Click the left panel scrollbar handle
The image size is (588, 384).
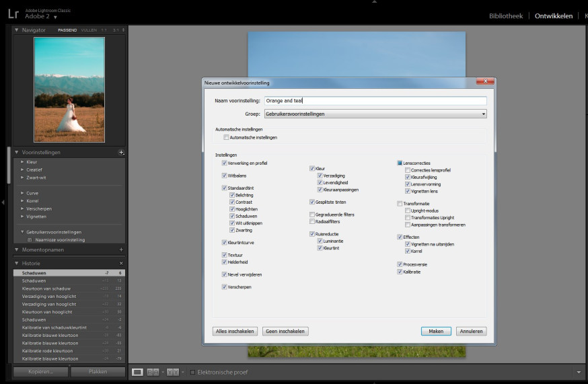pyautogui.click(x=9, y=165)
